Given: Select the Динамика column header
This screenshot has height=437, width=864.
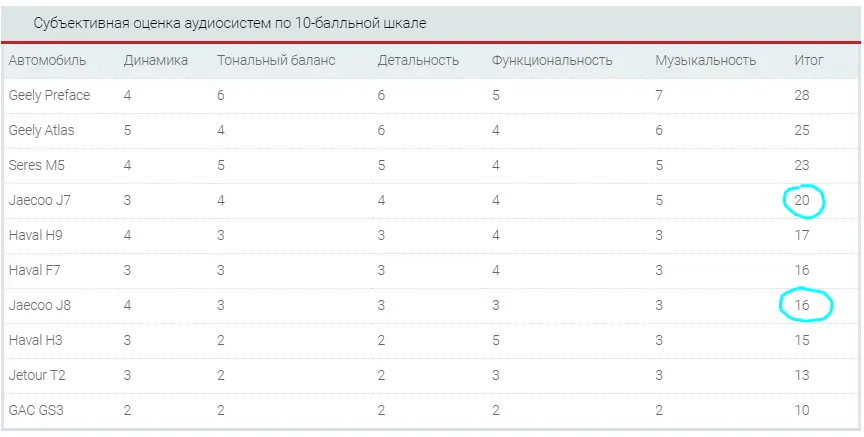Looking at the screenshot, I should 156,60.
